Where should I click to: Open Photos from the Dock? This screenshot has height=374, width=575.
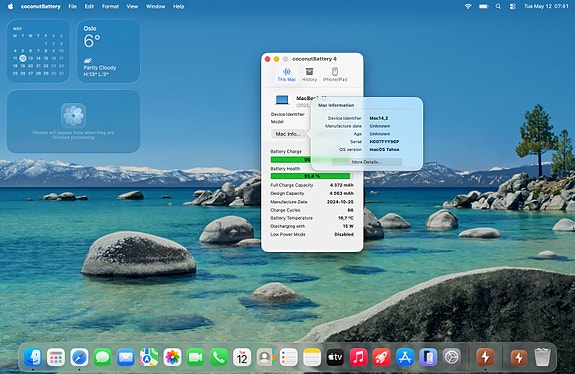point(172,357)
